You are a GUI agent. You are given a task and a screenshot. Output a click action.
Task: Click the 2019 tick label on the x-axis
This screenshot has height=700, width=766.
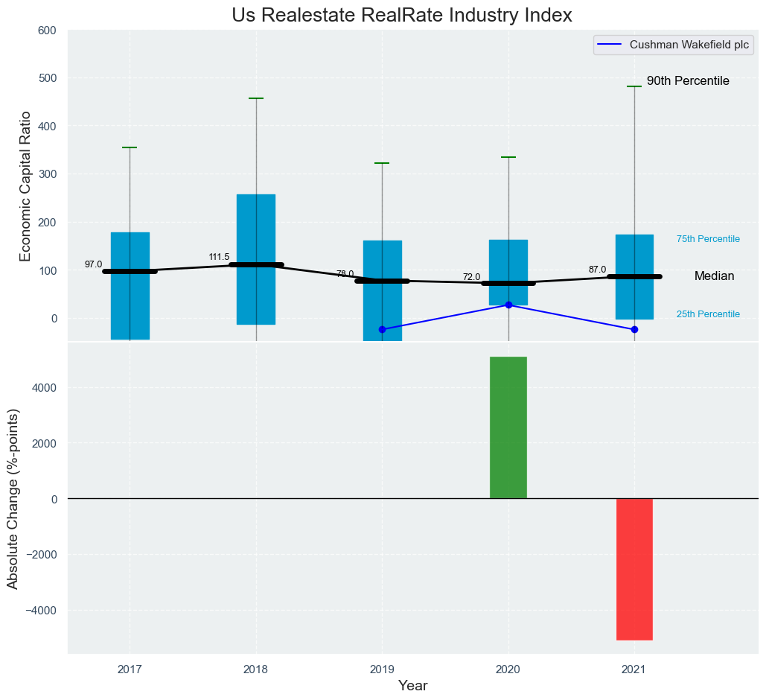pyautogui.click(x=382, y=669)
